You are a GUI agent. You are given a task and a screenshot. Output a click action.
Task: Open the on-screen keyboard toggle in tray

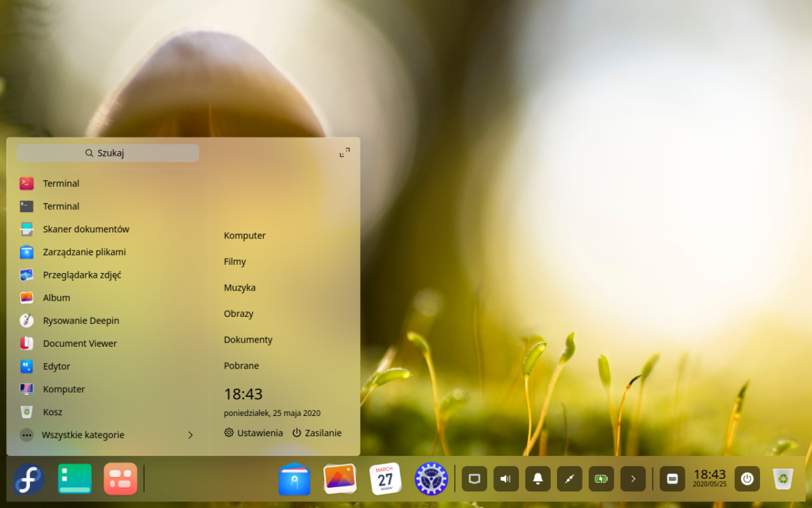[x=673, y=479]
